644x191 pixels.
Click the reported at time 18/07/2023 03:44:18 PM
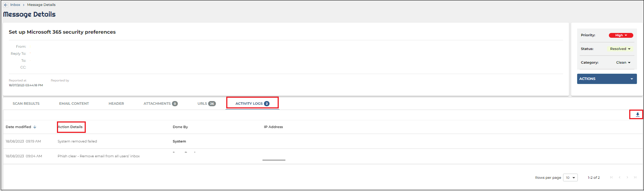click(26, 85)
